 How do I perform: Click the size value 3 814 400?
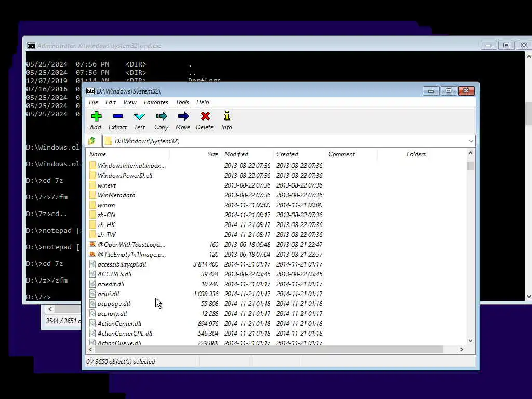click(x=206, y=264)
